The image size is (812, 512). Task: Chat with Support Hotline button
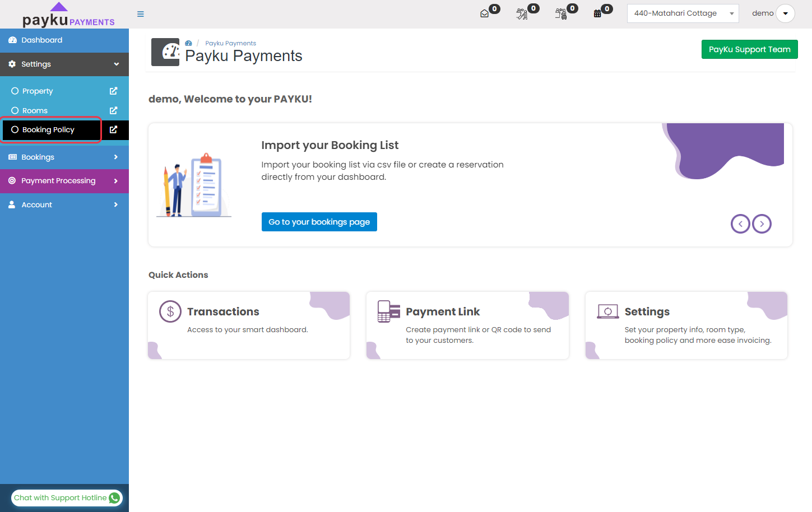point(67,498)
